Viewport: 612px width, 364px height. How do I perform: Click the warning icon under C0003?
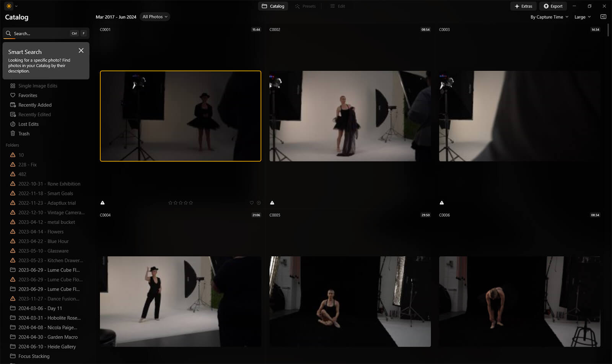(x=442, y=203)
